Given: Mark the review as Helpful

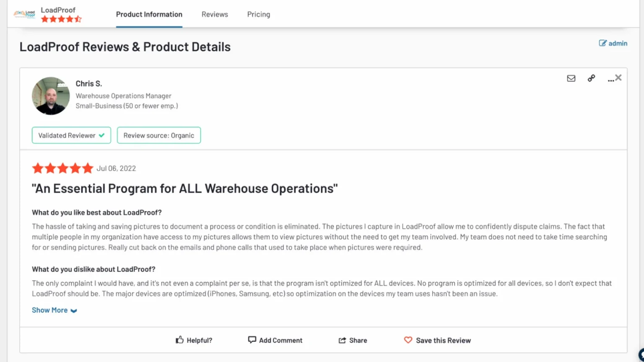Looking at the screenshot, I should click(x=194, y=340).
